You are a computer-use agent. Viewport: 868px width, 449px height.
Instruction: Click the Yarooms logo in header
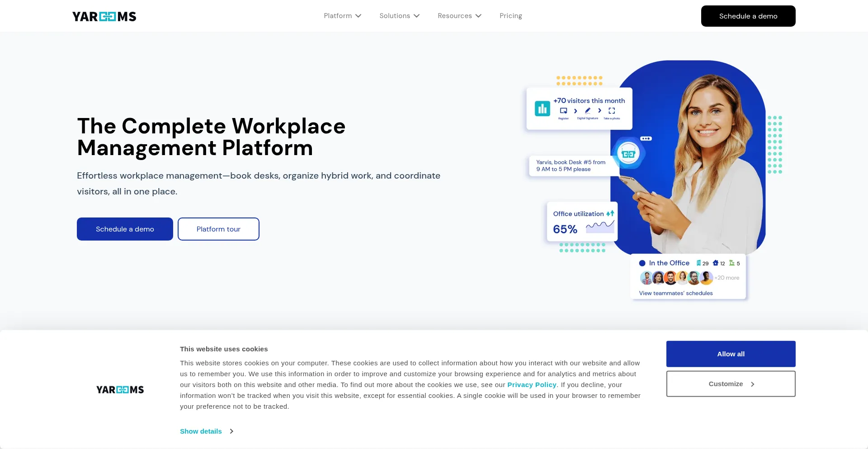pyautogui.click(x=104, y=17)
